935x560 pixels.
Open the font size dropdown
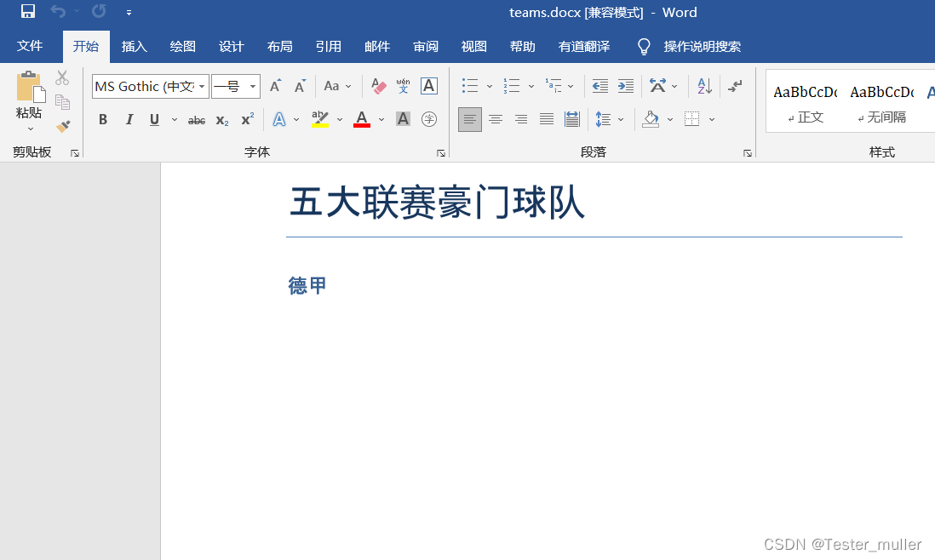251,86
